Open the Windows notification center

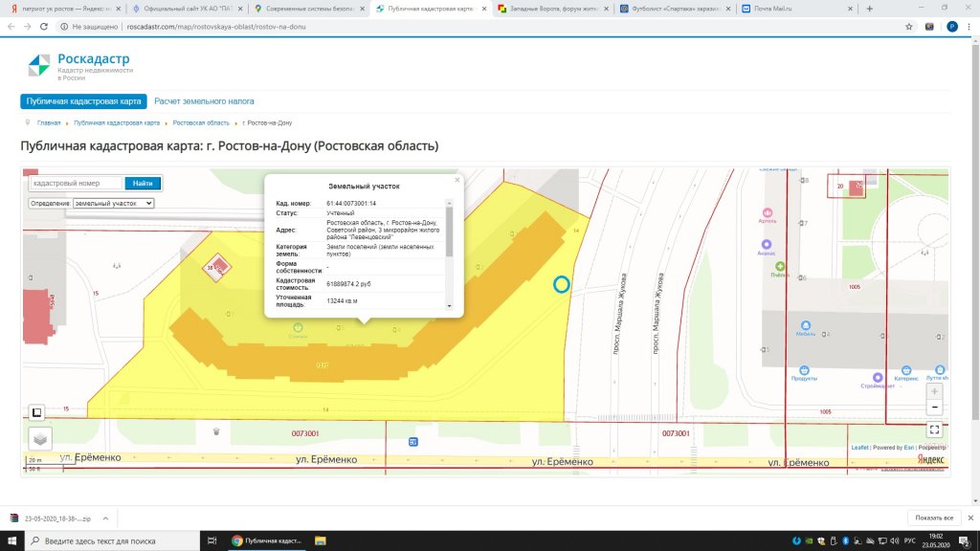(x=965, y=541)
